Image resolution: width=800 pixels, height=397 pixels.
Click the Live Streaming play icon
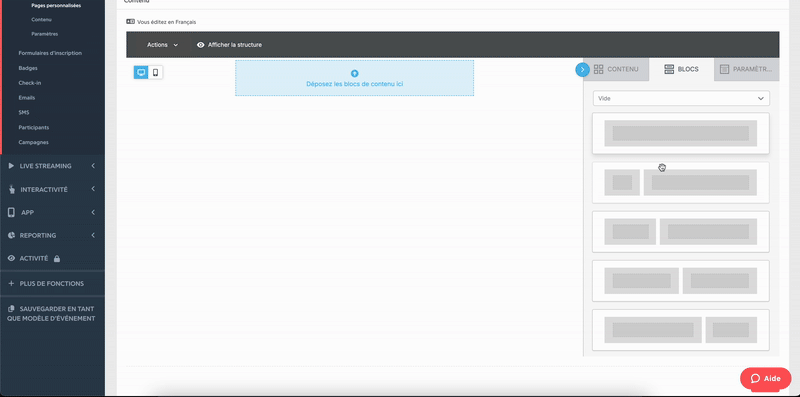[11, 166]
